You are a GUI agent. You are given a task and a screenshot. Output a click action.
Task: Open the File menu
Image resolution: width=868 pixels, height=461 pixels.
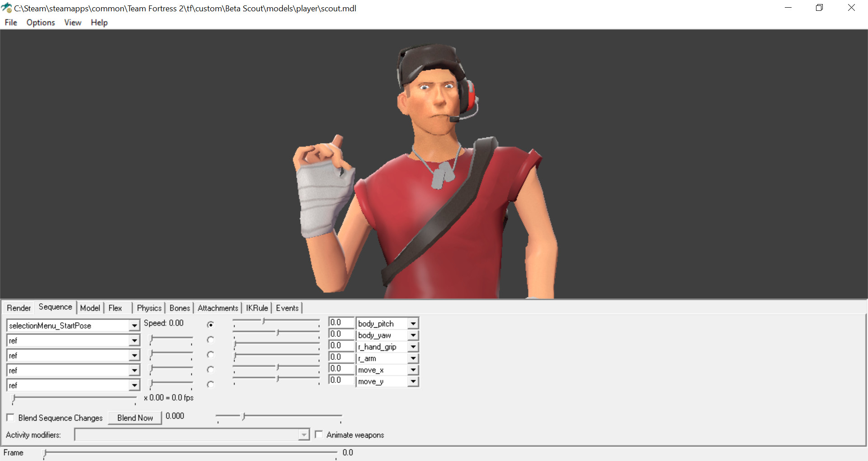[x=10, y=22]
